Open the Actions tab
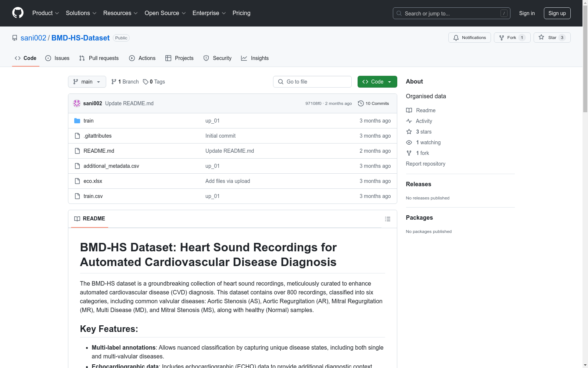This screenshot has width=588, height=368. pos(142,58)
